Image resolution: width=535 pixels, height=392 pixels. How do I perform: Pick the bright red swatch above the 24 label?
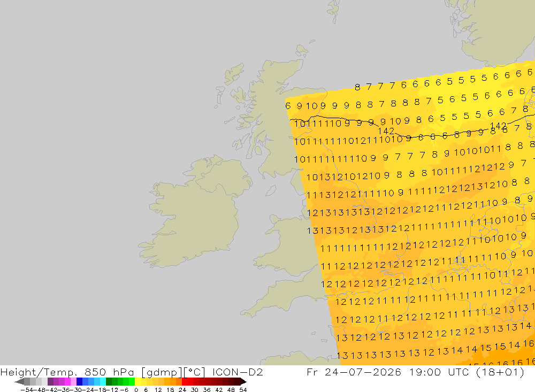coord(185,381)
